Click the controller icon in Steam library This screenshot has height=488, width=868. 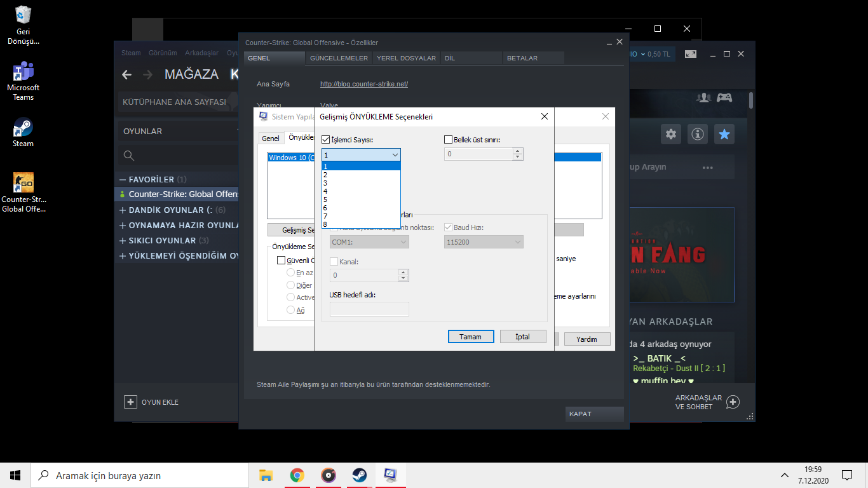(x=724, y=98)
